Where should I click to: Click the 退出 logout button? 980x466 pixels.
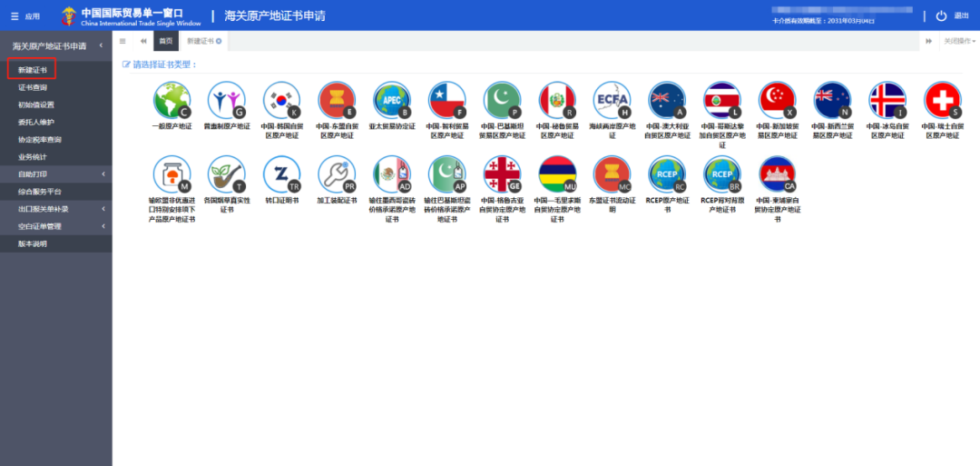pyautogui.click(x=952, y=15)
